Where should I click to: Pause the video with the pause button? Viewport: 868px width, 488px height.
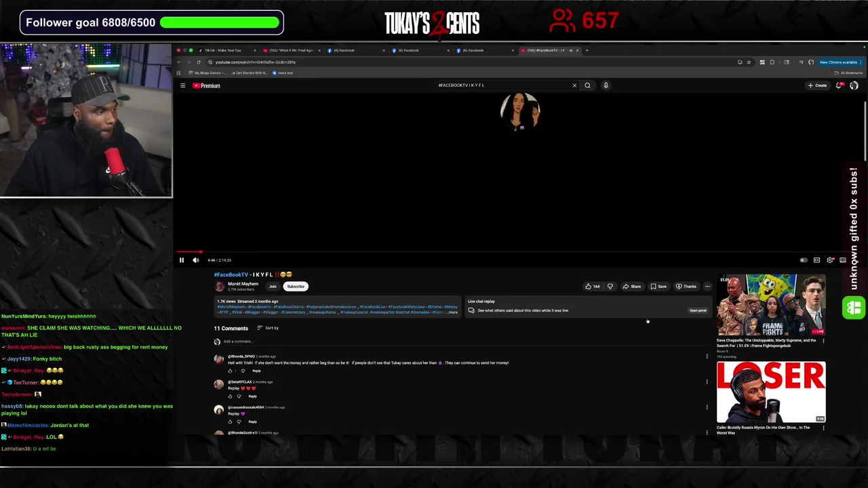tap(182, 260)
